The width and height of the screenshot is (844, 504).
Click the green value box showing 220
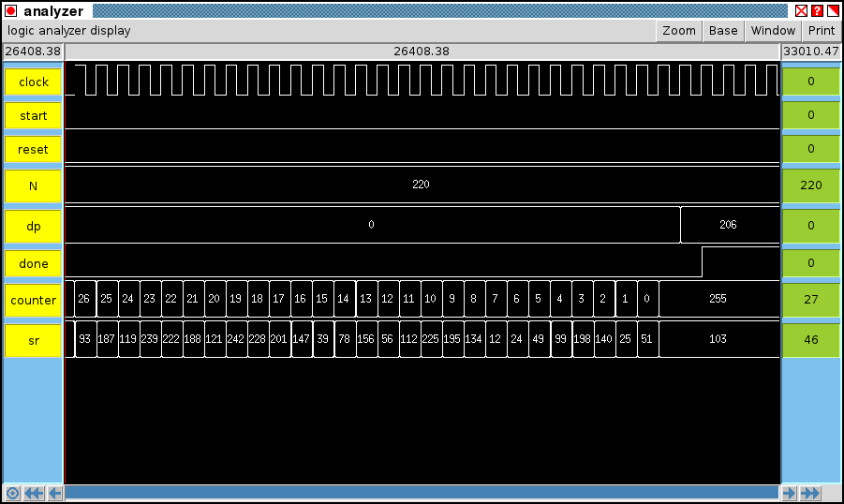coord(810,185)
